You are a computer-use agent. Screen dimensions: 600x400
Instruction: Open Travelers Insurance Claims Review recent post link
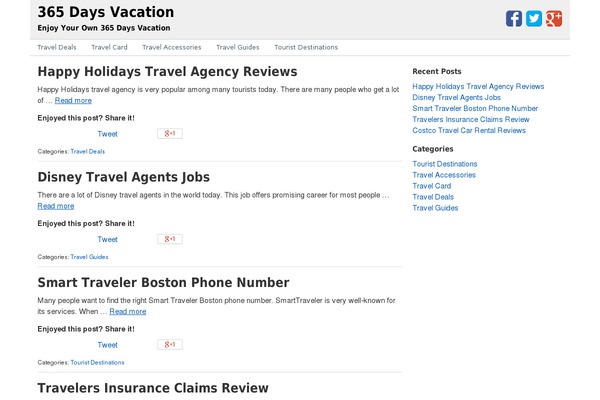(471, 119)
